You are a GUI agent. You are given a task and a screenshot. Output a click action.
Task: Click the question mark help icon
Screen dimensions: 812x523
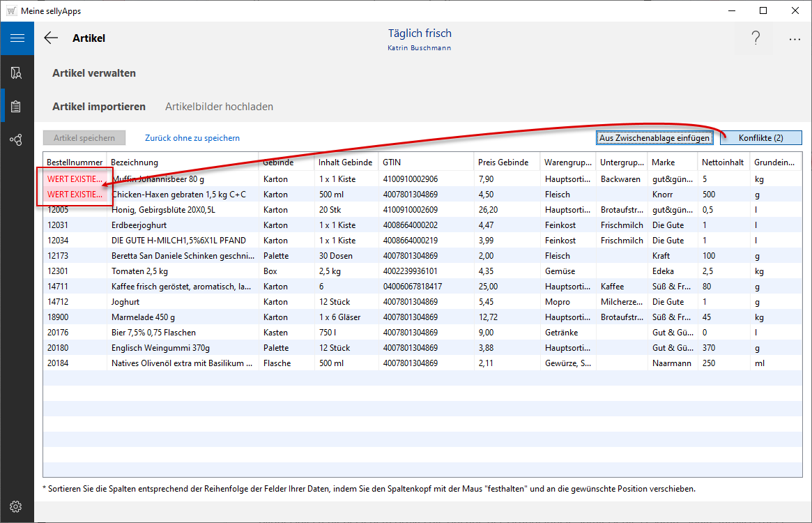756,39
